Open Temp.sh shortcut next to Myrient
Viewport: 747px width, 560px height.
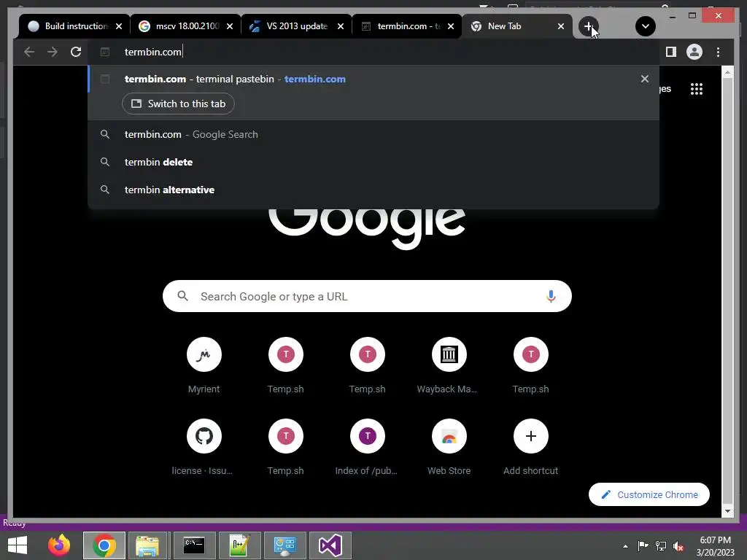[285, 365]
